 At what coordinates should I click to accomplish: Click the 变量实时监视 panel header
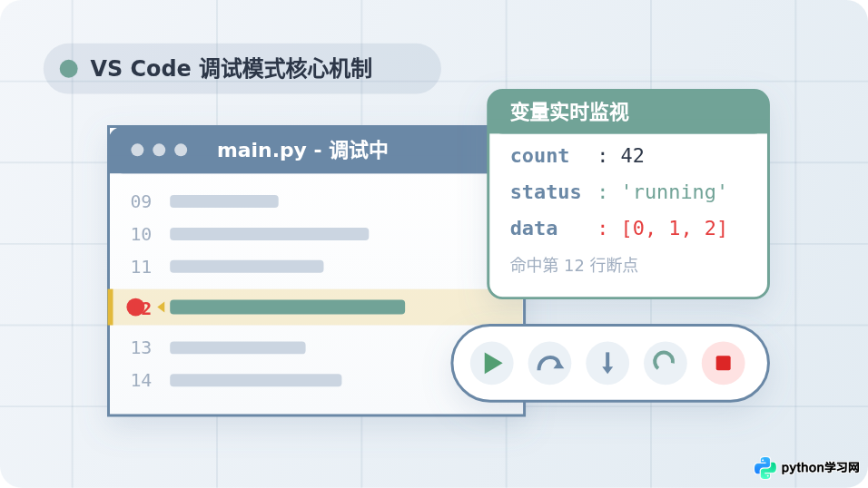coord(628,112)
